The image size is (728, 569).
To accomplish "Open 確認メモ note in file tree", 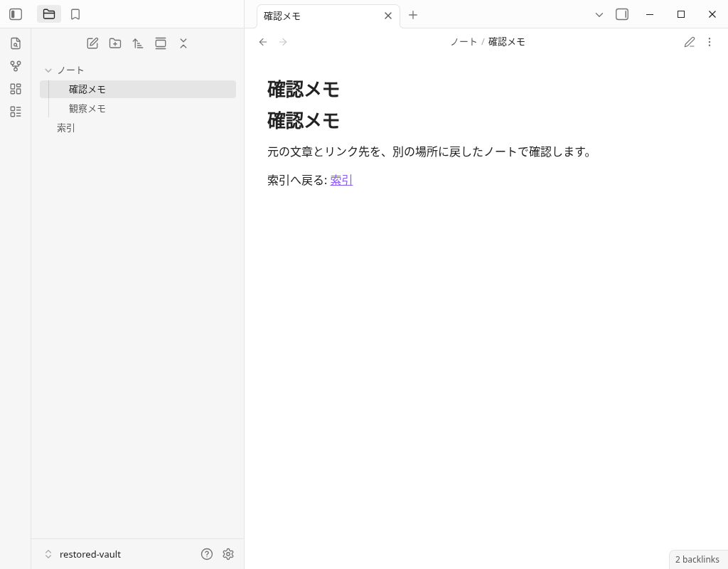I will pyautogui.click(x=138, y=89).
